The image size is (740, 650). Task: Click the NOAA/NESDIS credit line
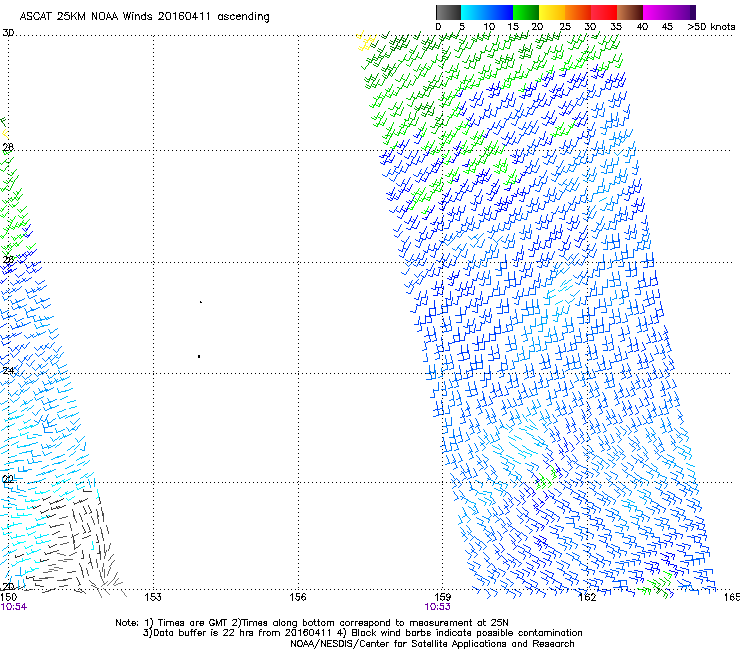(432, 644)
